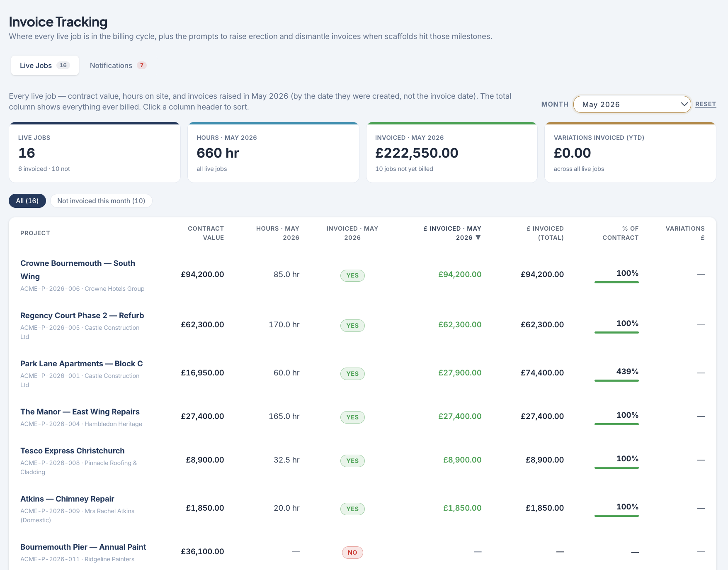728x570 pixels.
Task: Click the Invoiced card showing £222,550.00
Action: click(452, 152)
